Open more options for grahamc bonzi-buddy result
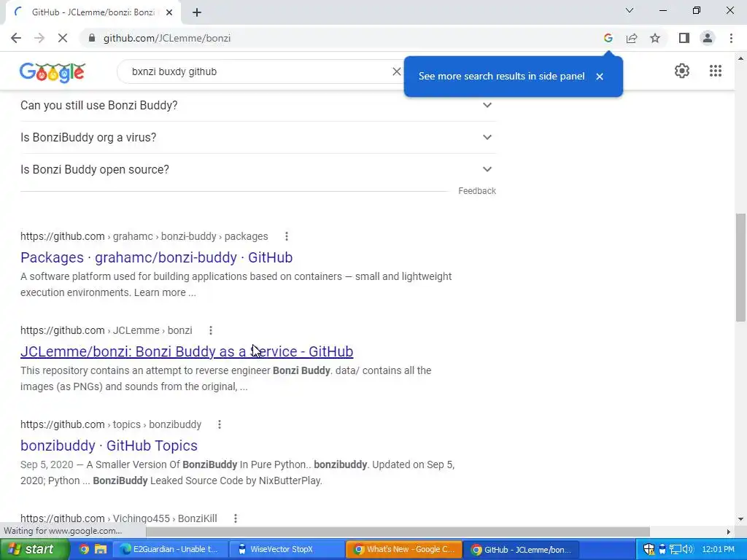Screen dimensions: 747x560 [x=286, y=236]
